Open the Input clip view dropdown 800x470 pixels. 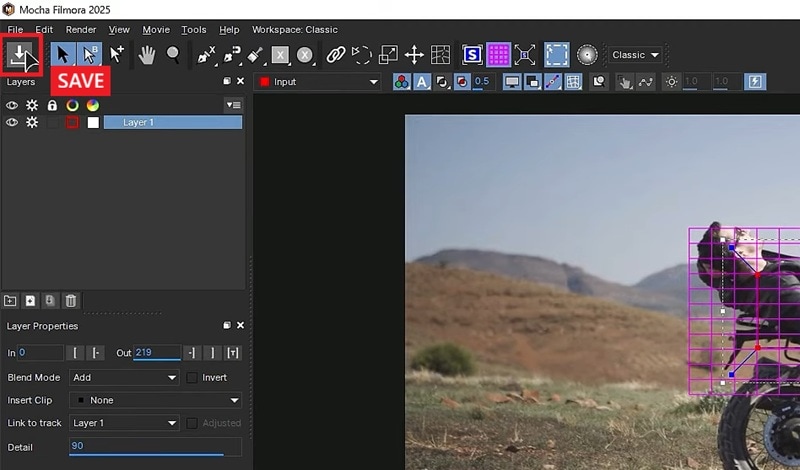pos(318,82)
